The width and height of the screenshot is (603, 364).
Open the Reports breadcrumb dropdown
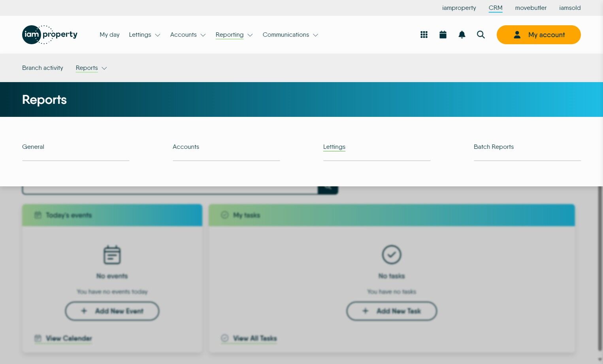click(x=91, y=68)
